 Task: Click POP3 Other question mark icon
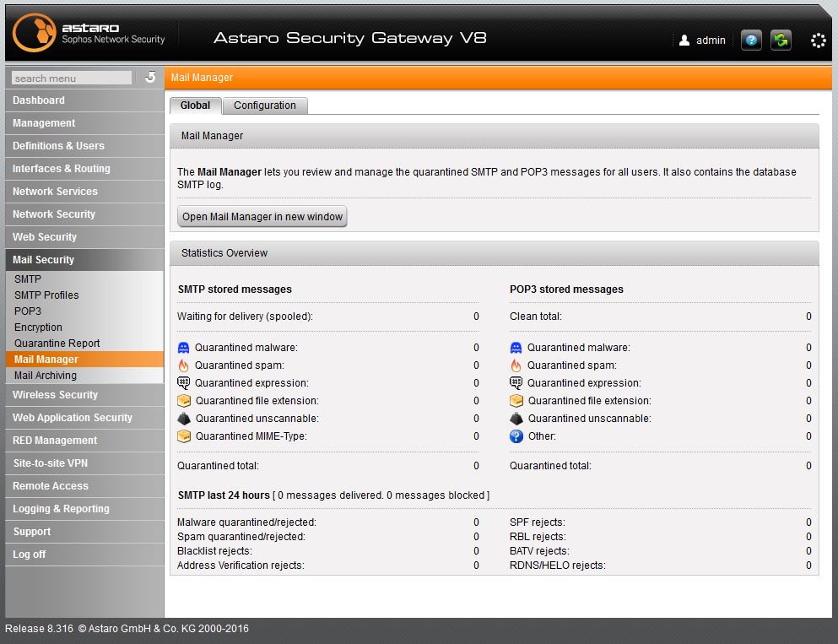click(x=516, y=436)
